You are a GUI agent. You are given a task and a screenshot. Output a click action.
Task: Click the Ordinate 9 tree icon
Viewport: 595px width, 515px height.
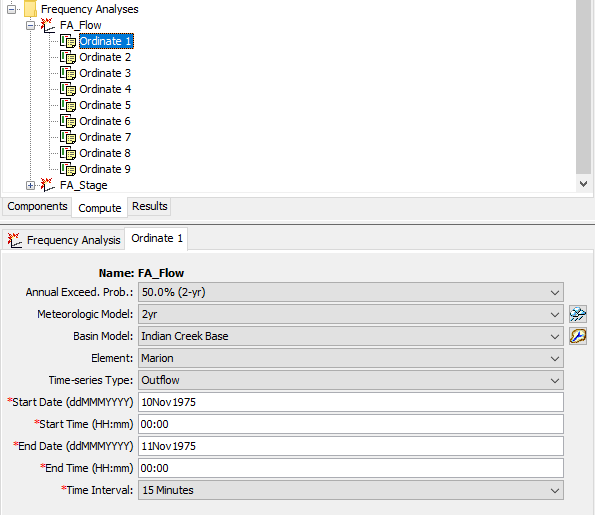point(68,169)
